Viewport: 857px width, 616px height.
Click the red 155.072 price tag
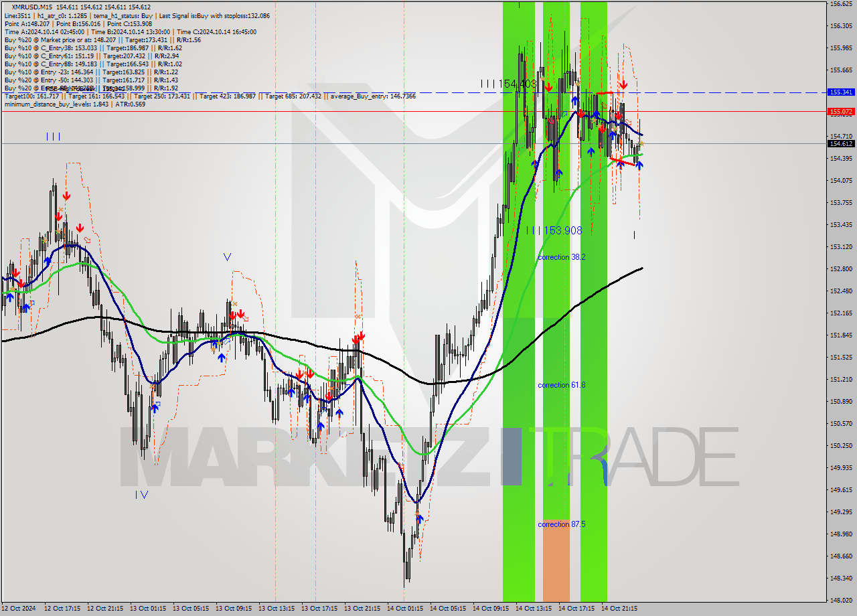pos(841,111)
